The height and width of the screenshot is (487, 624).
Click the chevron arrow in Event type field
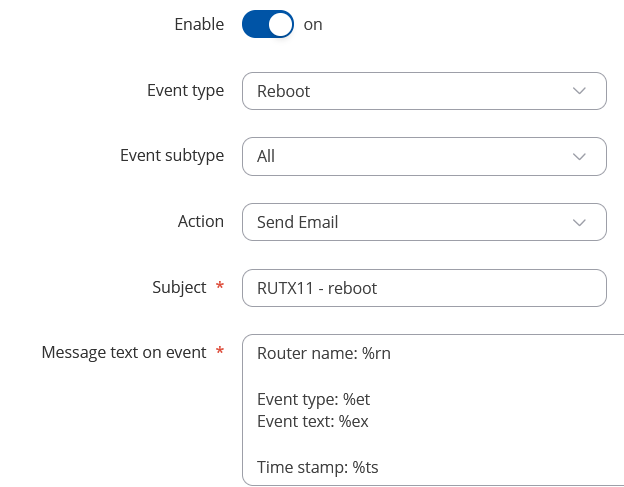point(579,91)
